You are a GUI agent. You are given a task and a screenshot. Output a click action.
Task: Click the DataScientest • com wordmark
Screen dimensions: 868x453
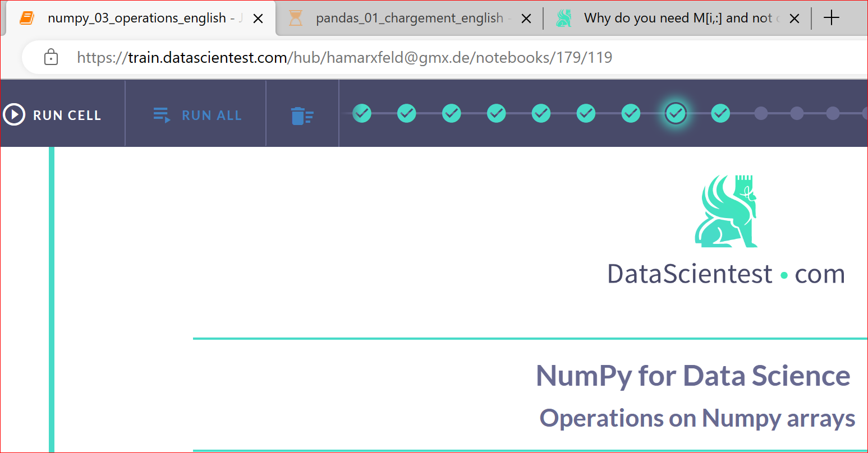pyautogui.click(x=726, y=274)
